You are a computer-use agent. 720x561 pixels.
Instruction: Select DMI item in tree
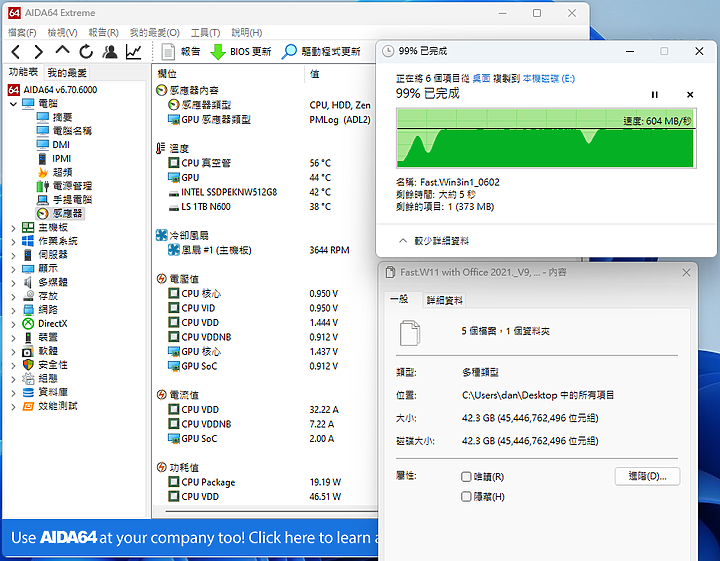[53, 145]
